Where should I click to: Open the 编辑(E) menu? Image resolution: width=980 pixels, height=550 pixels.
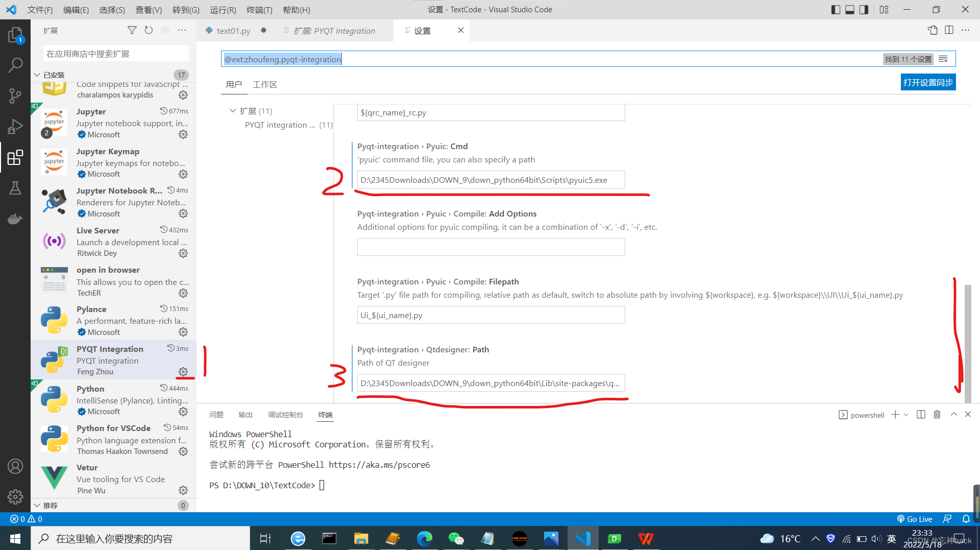tap(76, 10)
